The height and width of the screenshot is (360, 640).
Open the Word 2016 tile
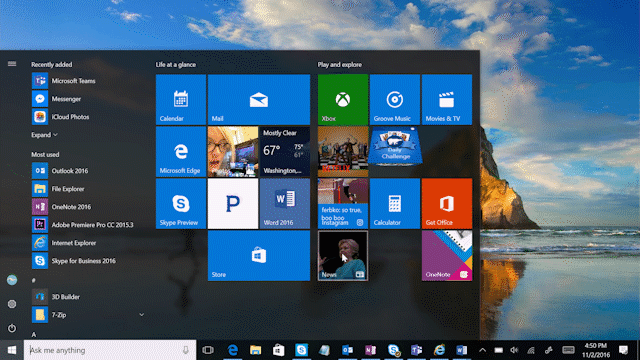pos(285,204)
